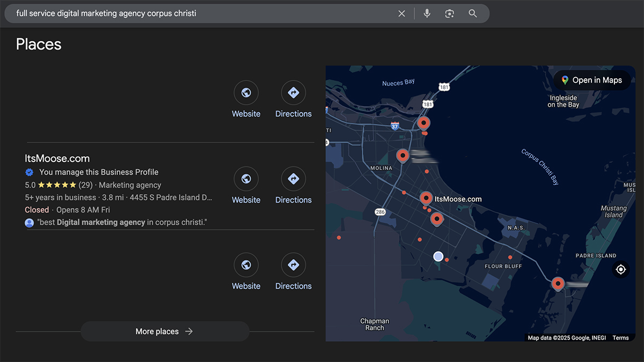This screenshot has width=644, height=362.
Task: Open Google Lens camera search
Action: [x=450, y=13]
